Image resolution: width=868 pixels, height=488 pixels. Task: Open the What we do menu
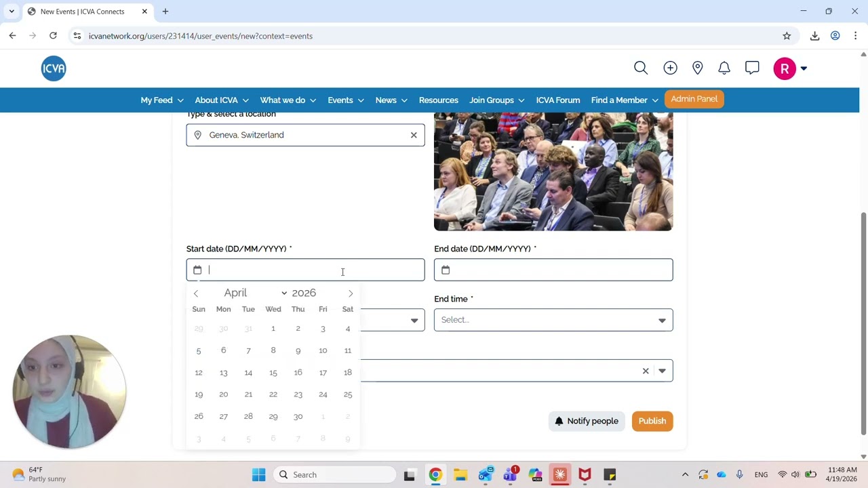pos(288,100)
